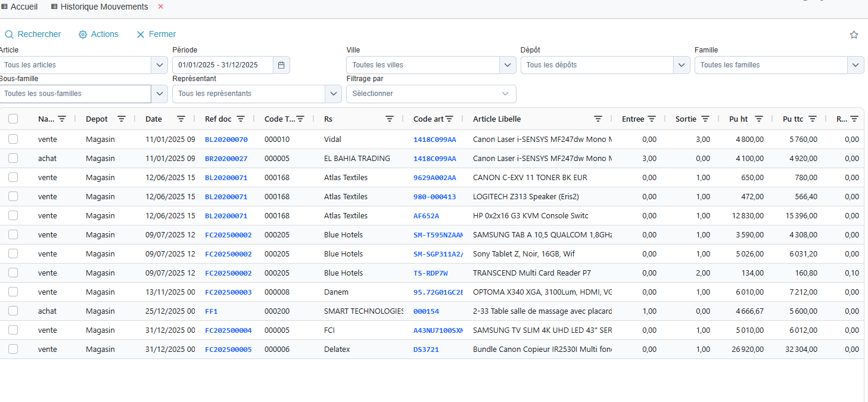Click the Rechercher button

tap(33, 35)
